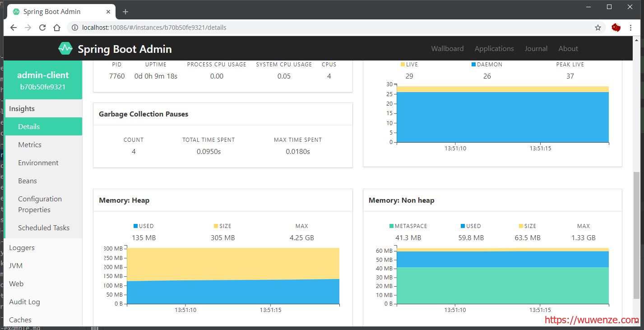Image resolution: width=644 pixels, height=330 pixels.
Task: Click the peak live threads value 37
Action: [570, 76]
